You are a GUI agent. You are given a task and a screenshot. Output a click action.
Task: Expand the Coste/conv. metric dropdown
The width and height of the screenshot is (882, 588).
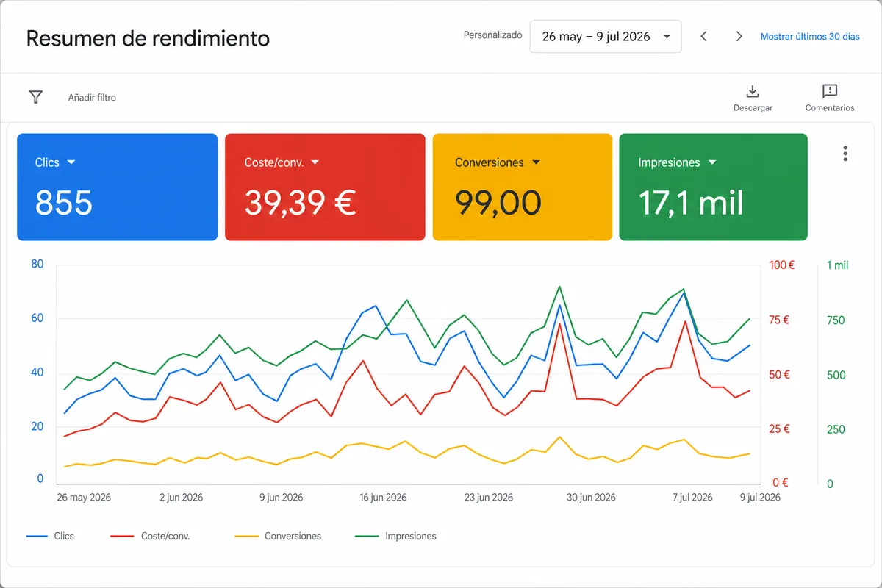315,162
